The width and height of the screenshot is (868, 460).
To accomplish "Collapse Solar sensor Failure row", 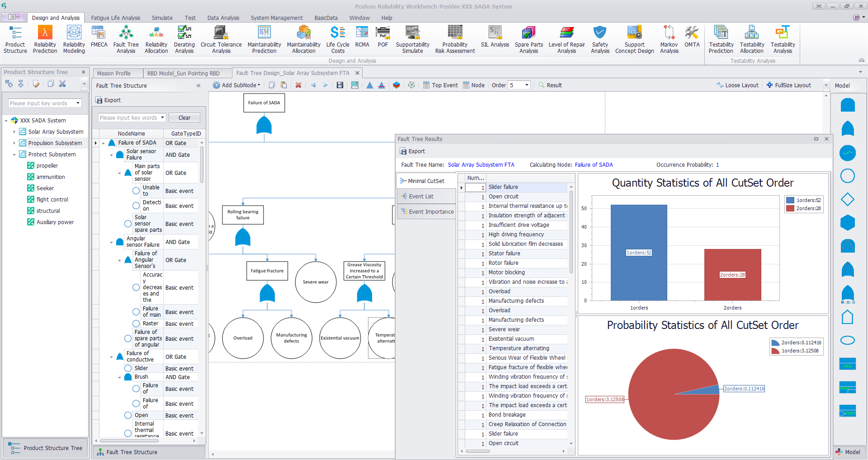I will (112, 155).
